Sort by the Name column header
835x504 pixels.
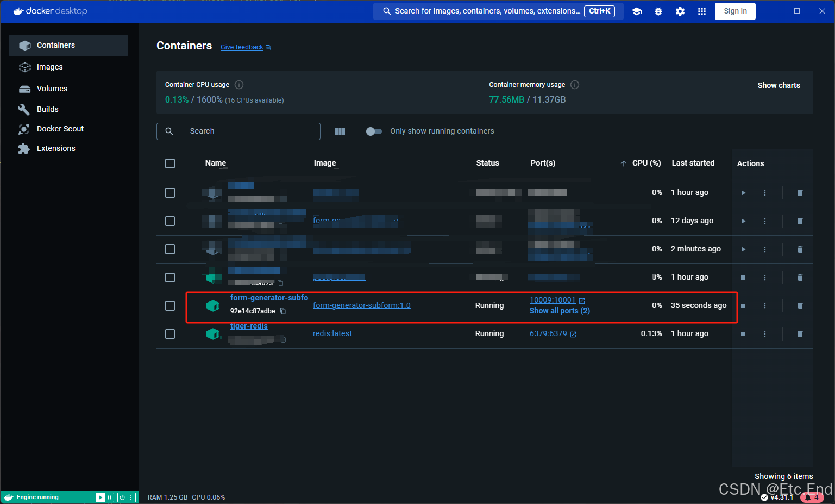216,163
